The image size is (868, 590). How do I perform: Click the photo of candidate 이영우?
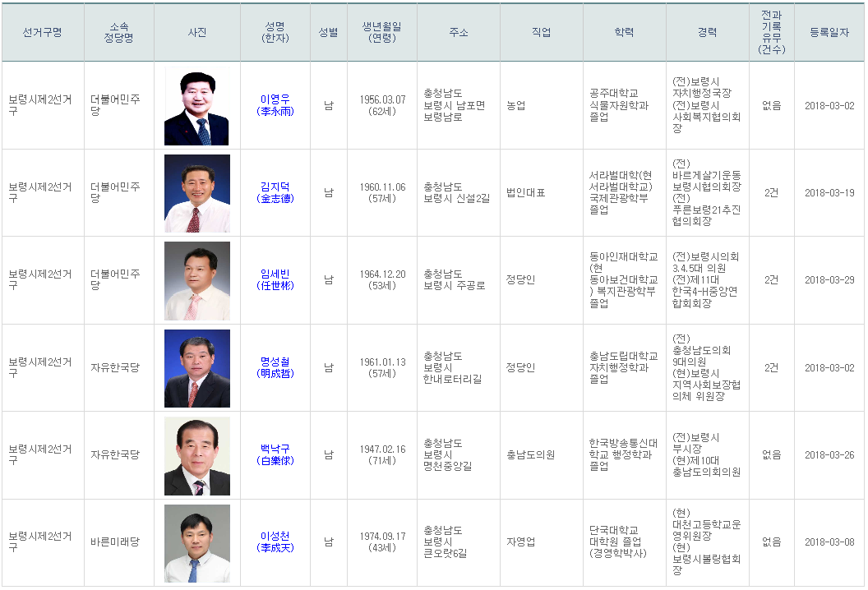pos(197,106)
